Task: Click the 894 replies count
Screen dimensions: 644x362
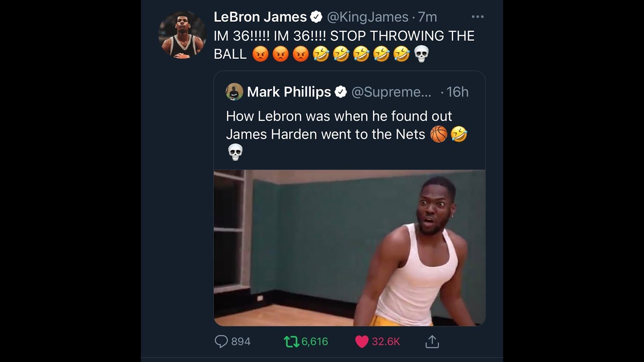Action: point(241,342)
